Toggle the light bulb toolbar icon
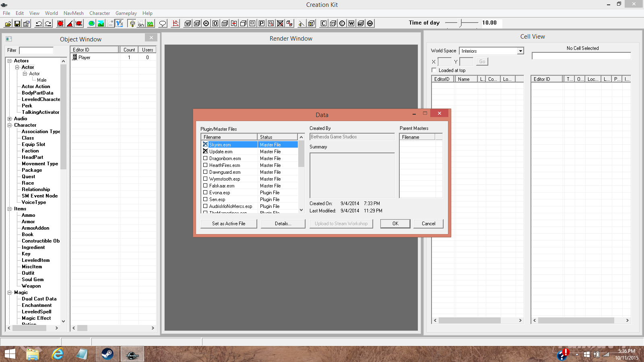Viewport: 644px width, 362px height. pyautogui.click(x=132, y=23)
